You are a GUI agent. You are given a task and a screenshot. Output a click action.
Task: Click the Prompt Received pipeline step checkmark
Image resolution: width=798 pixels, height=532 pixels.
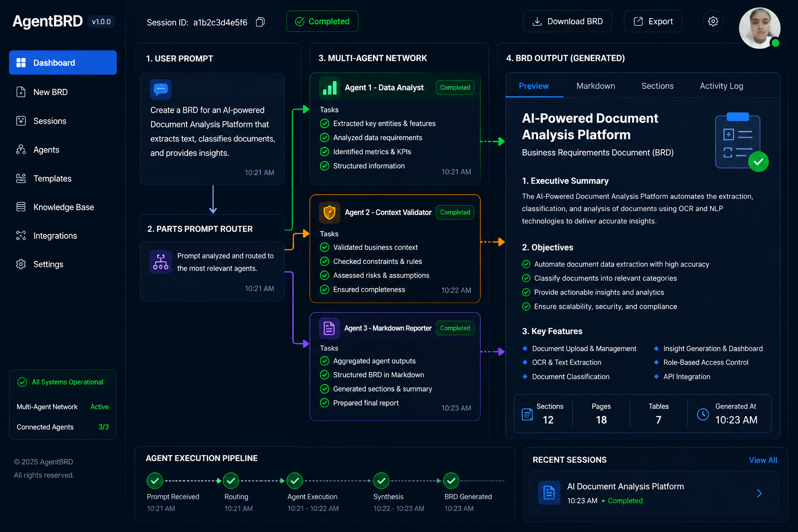(x=155, y=481)
